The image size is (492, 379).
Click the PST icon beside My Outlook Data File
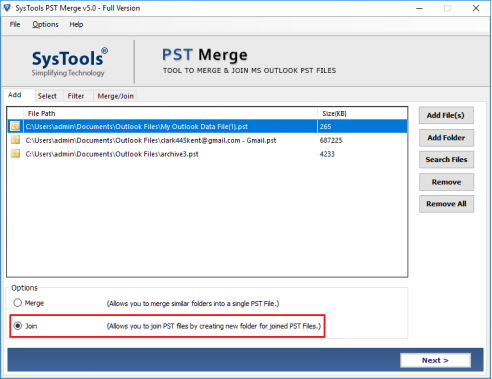[15, 126]
